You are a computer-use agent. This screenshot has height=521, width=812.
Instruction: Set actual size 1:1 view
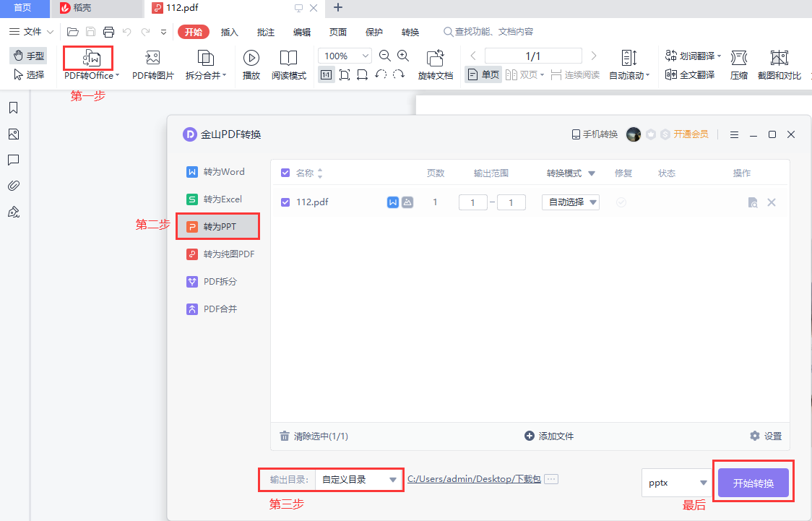click(327, 75)
